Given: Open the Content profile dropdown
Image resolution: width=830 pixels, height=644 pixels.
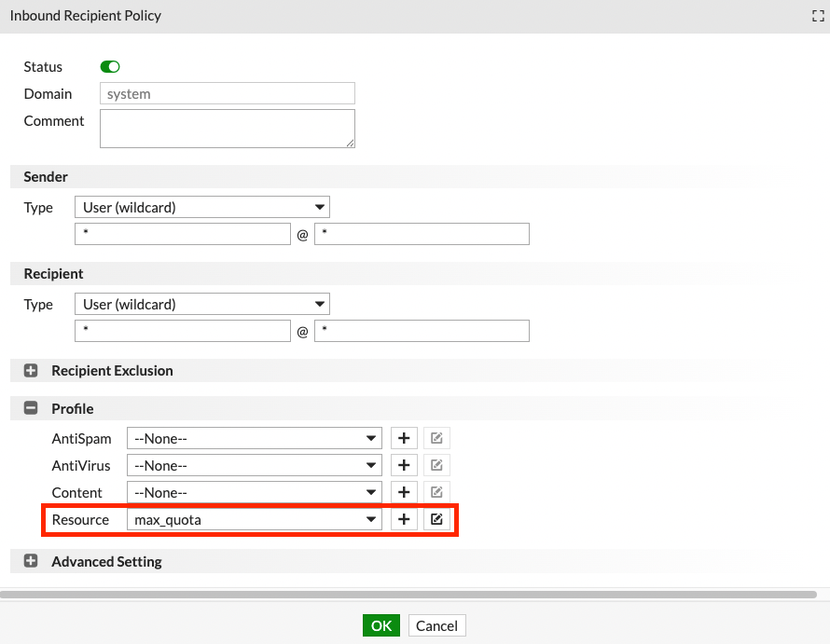Looking at the screenshot, I should tap(254, 492).
